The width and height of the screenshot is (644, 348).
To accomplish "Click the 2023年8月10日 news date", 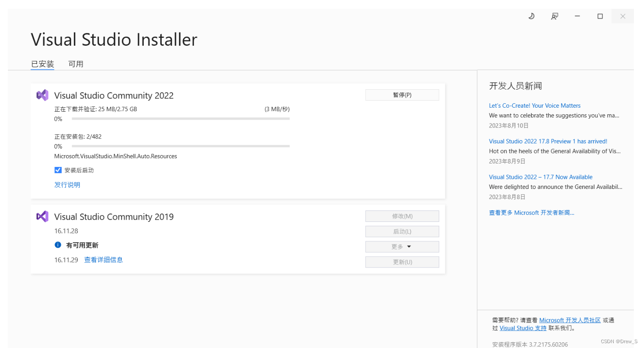I will pos(509,125).
